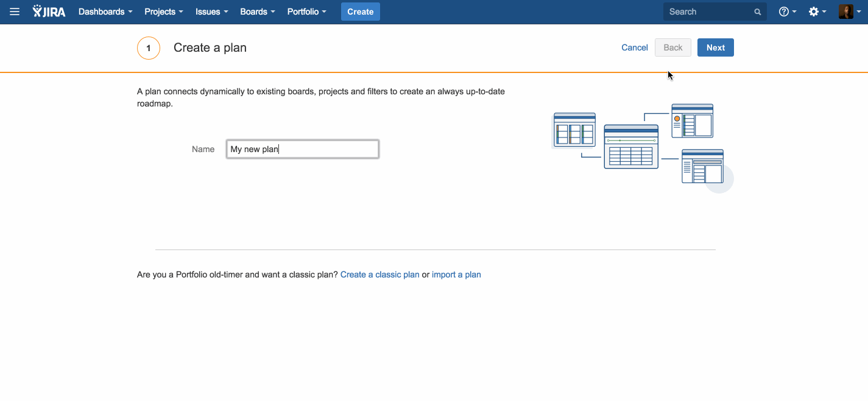Open the settings gear menu
868x401 pixels.
pos(816,12)
